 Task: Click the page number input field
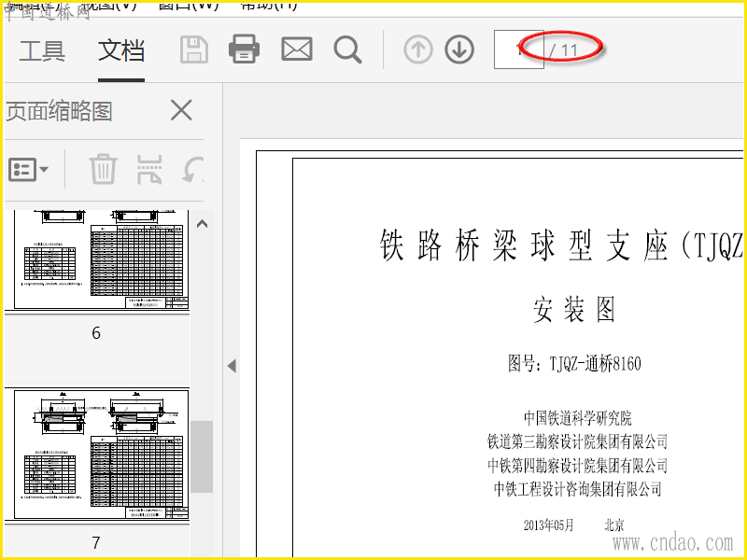point(519,49)
